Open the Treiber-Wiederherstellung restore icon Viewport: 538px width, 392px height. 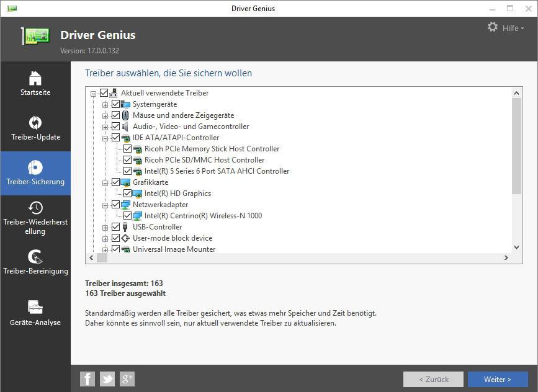pyautogui.click(x=35, y=208)
